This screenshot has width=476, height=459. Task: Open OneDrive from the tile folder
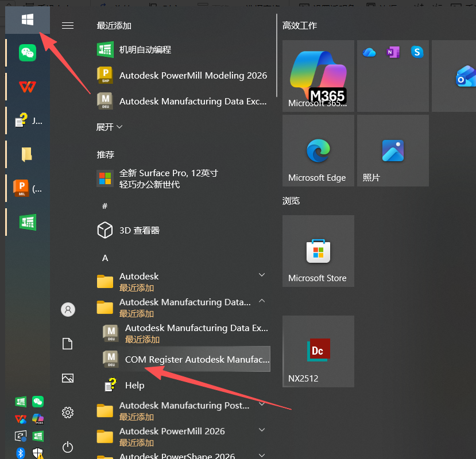[369, 52]
